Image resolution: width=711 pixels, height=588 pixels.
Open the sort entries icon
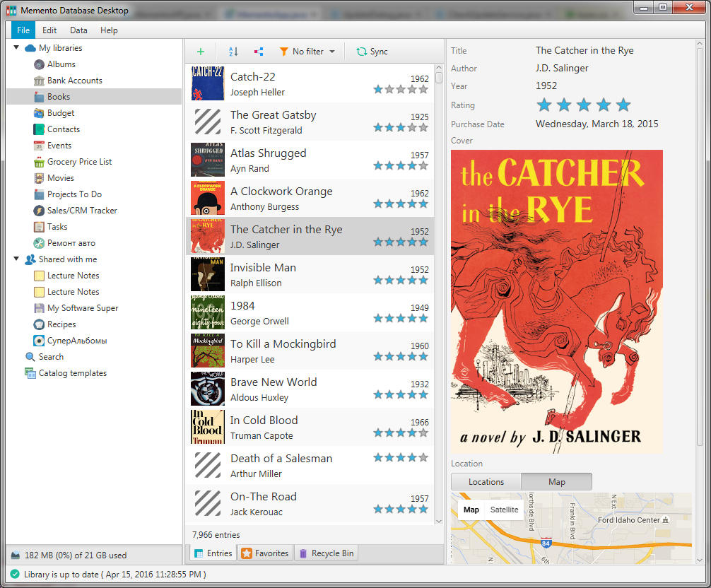(x=233, y=52)
